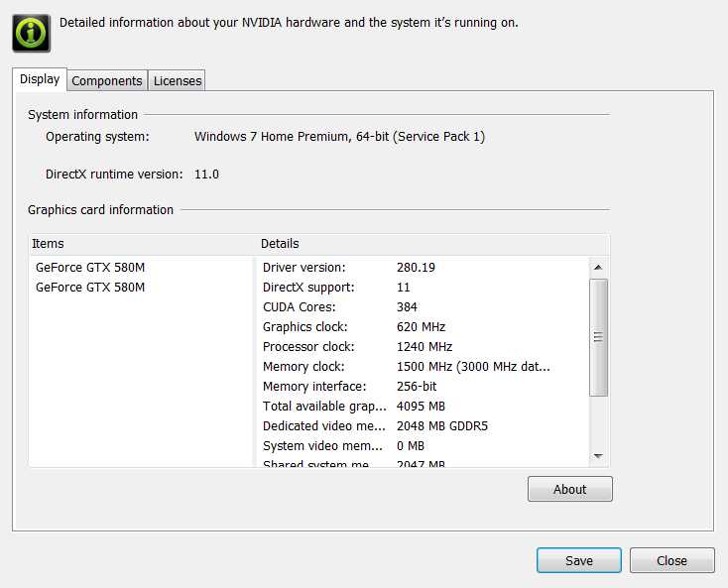Switch to the Display tab
The image size is (728, 588).
pos(40,79)
